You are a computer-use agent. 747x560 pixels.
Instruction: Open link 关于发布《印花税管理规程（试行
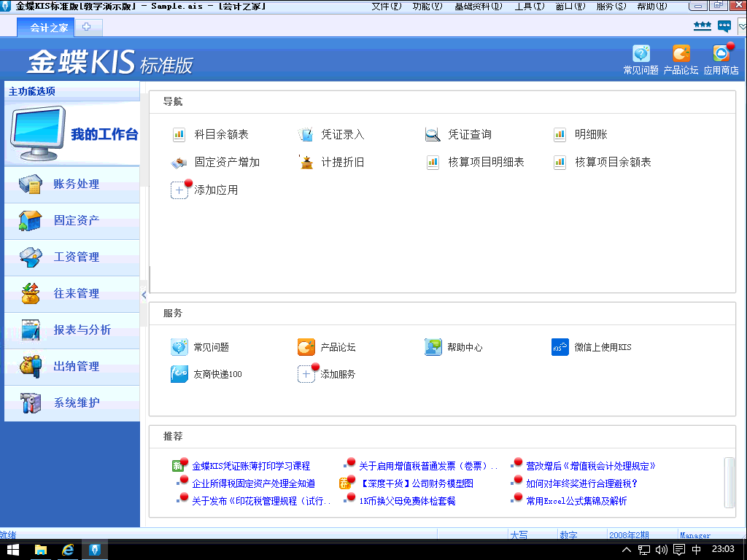(261, 502)
